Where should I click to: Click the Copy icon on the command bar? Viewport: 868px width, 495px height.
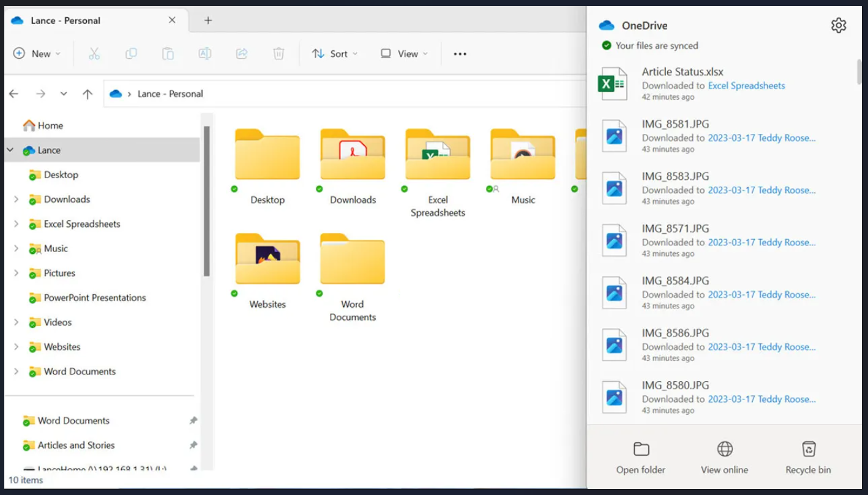(x=130, y=54)
